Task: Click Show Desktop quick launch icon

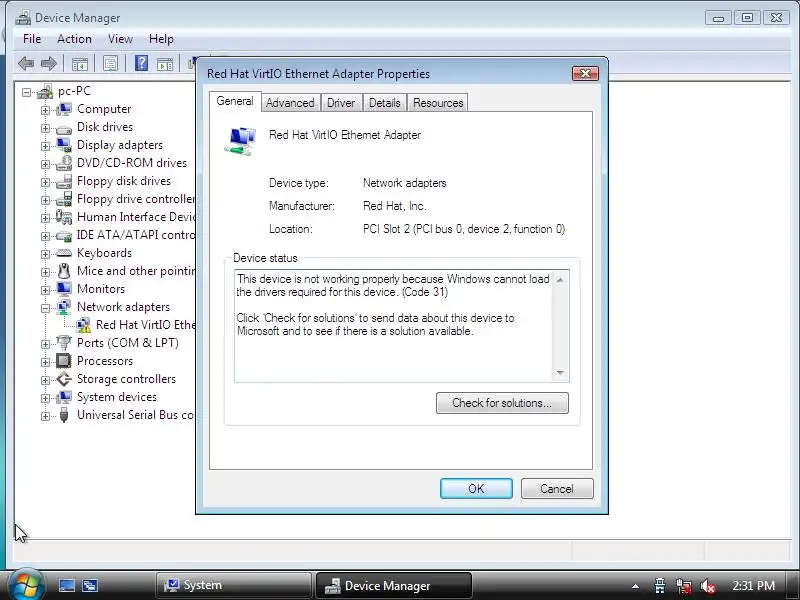Action: [66, 585]
